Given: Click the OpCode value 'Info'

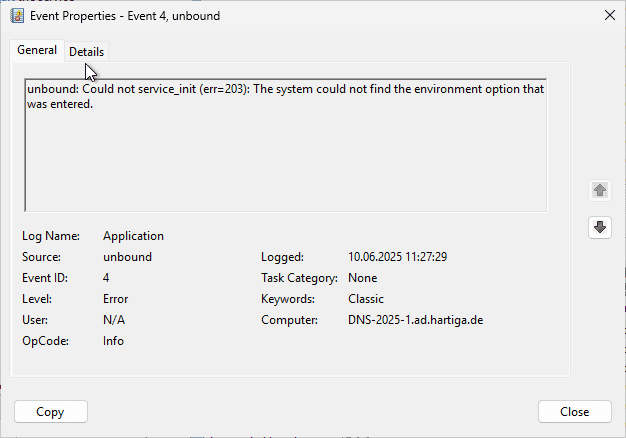Looking at the screenshot, I should pyautogui.click(x=113, y=341).
